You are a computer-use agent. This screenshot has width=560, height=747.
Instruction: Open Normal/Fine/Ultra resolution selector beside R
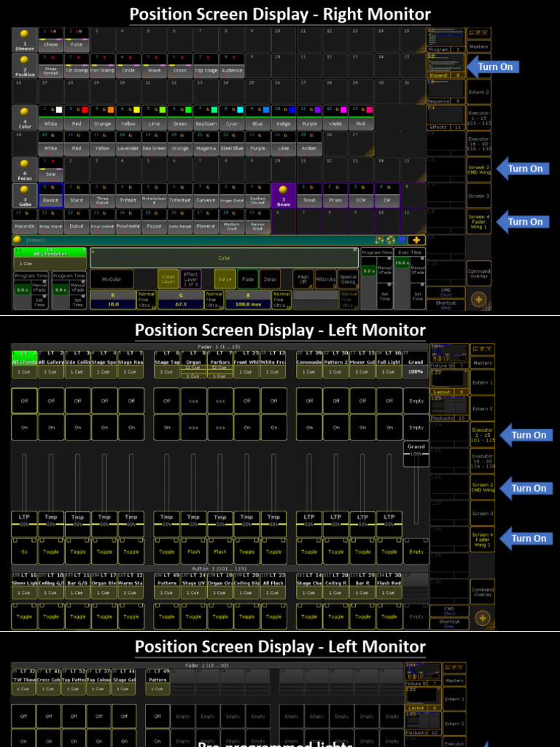coord(146,300)
